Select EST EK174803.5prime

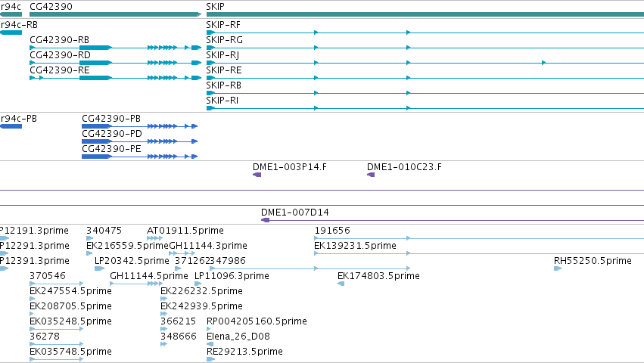[378, 276]
